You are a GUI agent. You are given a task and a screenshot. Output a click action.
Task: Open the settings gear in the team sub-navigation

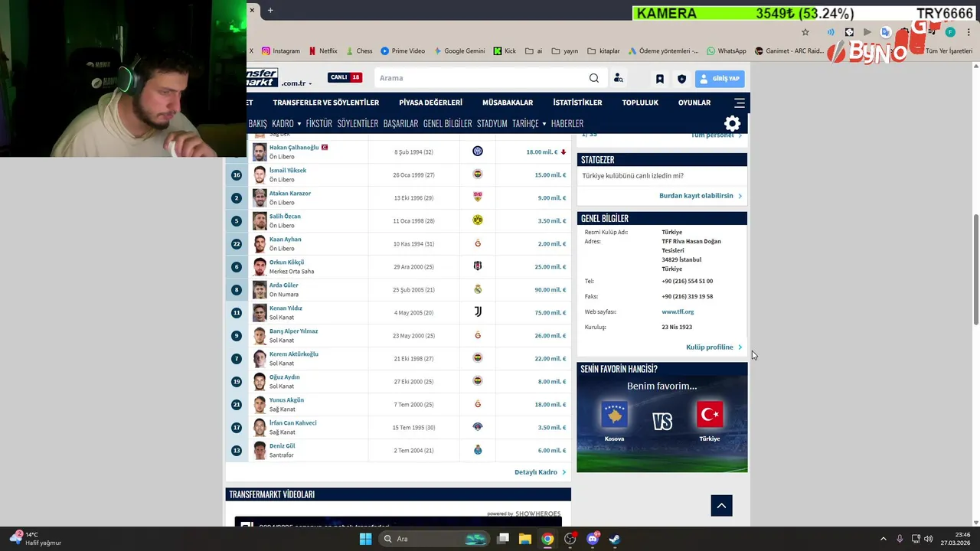pos(733,124)
